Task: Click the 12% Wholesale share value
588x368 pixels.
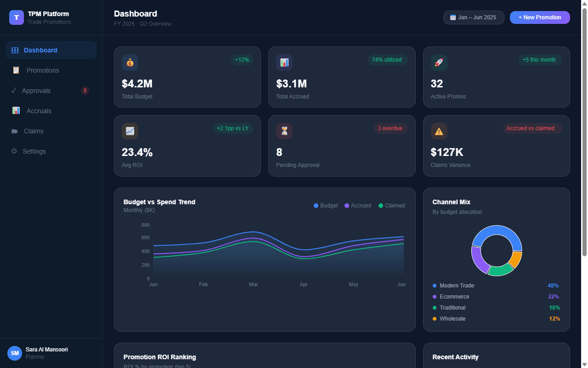Action: [554, 319]
